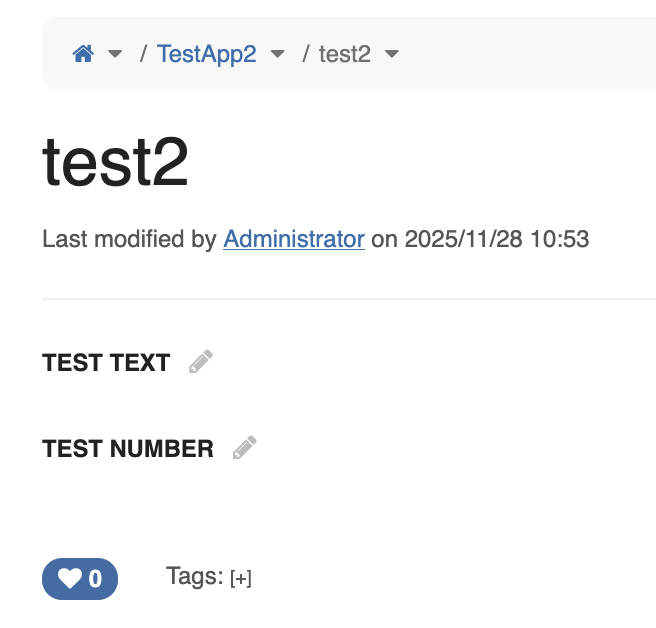This screenshot has width=656, height=628.
Task: Click the TEST TEXT field label
Action: 106,363
